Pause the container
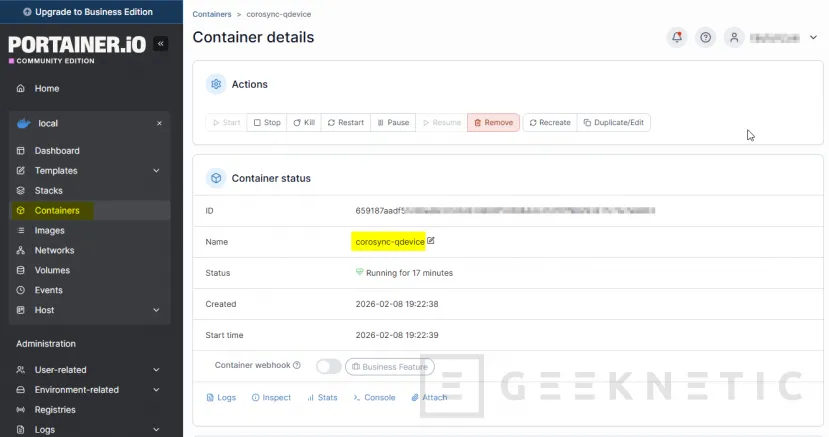 (x=393, y=123)
